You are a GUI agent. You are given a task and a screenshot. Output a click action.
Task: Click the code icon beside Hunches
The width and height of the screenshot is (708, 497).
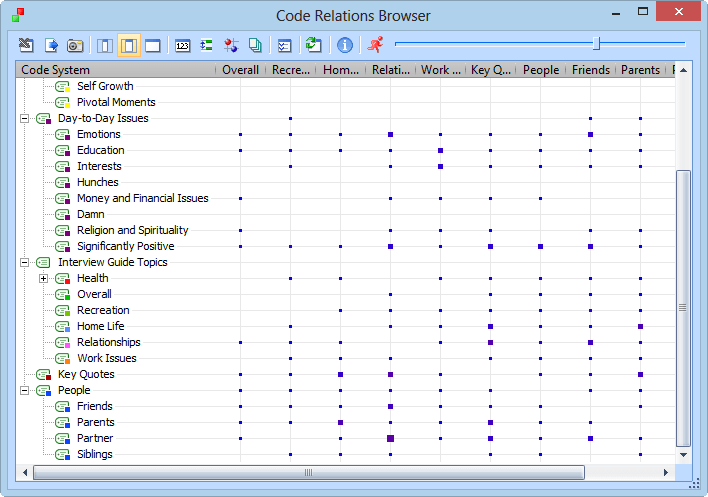tap(63, 182)
